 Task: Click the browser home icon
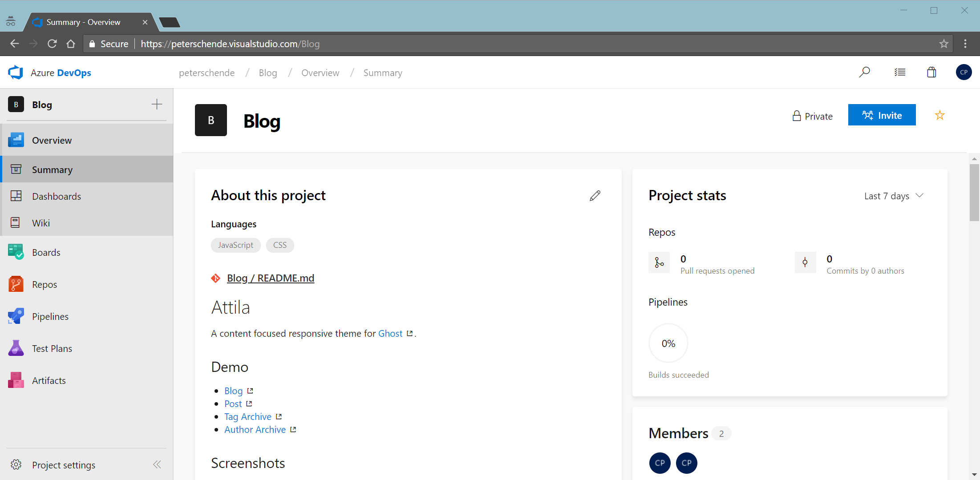tap(71, 44)
